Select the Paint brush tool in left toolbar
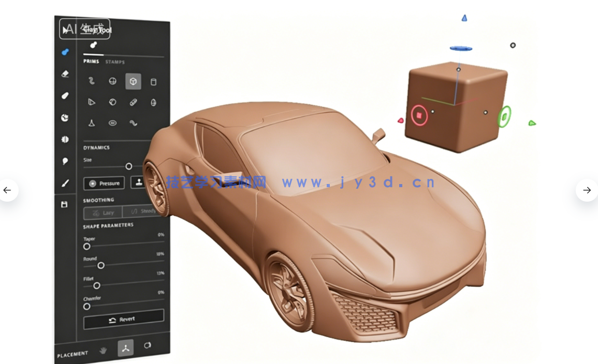This screenshot has width=598, height=364. click(65, 183)
